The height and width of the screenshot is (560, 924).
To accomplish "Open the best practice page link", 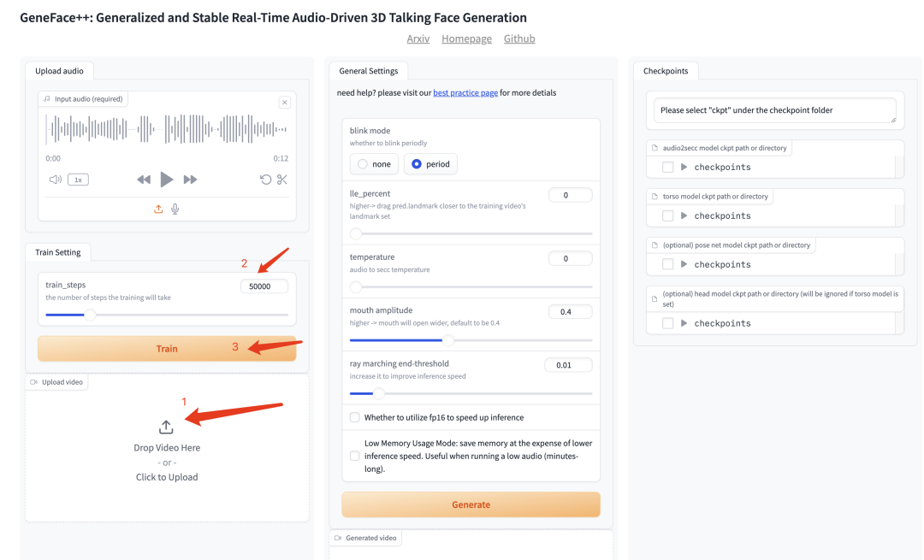I will tap(465, 92).
